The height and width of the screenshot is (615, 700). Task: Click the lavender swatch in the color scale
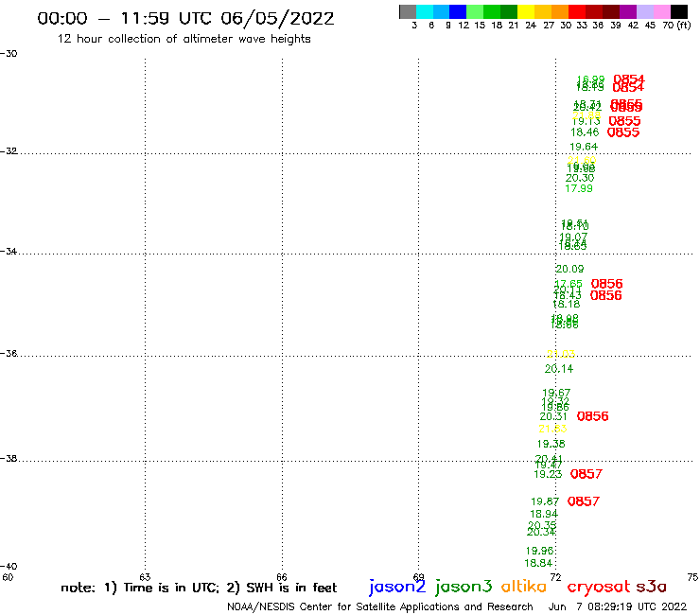coord(644,11)
